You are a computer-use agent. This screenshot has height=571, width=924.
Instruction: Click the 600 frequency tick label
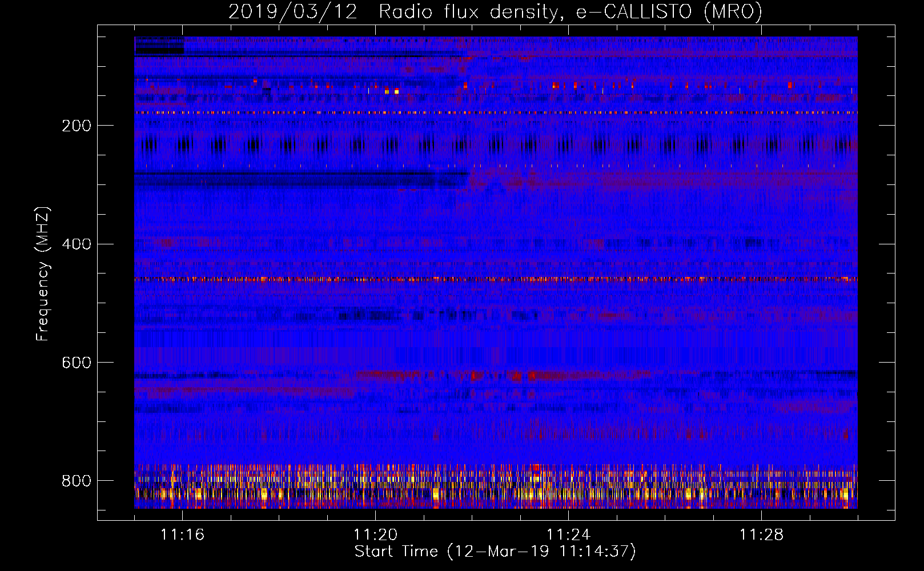click(x=77, y=363)
